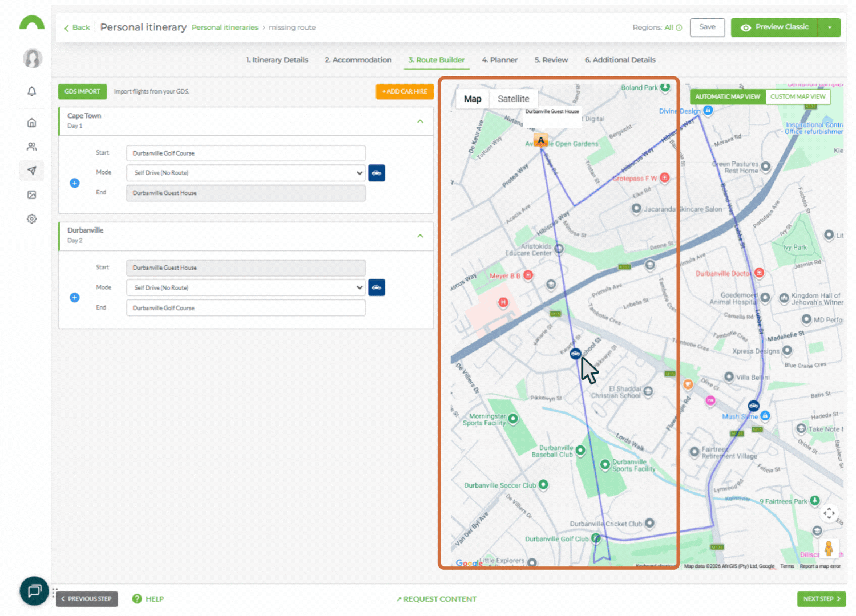Open the image library icon in sidebar
Image resolution: width=856 pixels, height=616 pixels.
coord(32,194)
